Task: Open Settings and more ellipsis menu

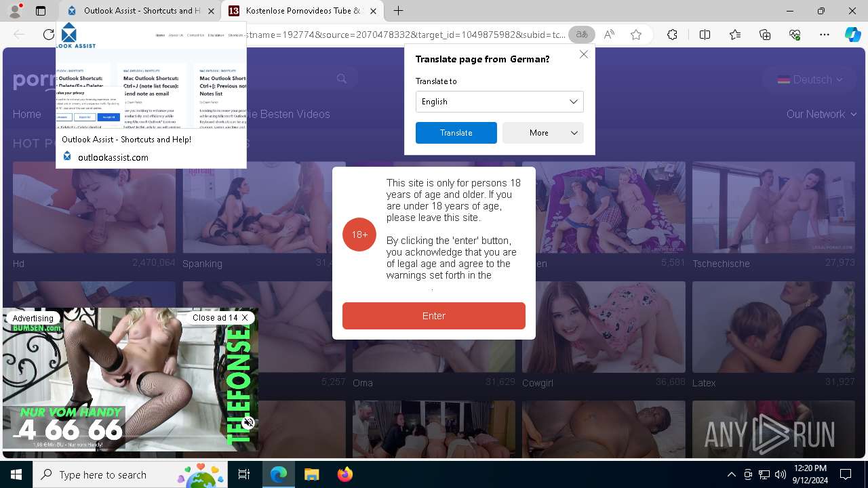Action: pos(825,35)
